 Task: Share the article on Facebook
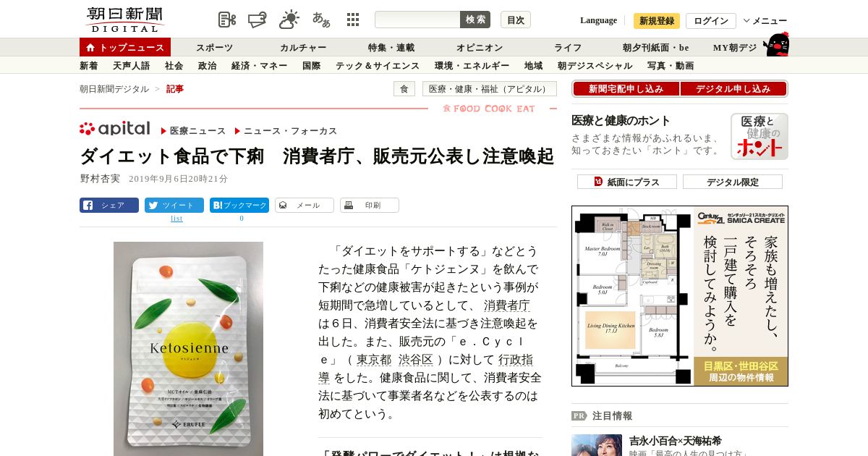click(x=109, y=205)
